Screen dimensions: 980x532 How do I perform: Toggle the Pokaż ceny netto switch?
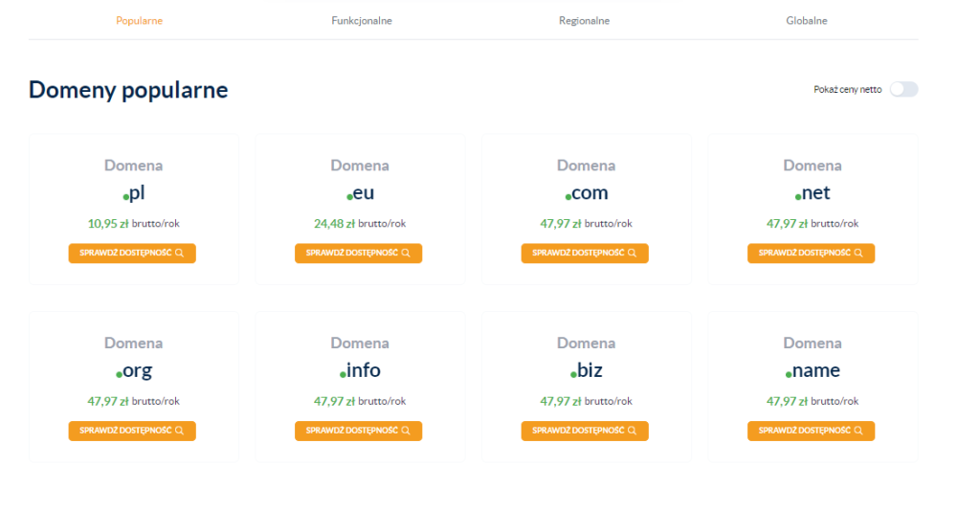pos(902,89)
